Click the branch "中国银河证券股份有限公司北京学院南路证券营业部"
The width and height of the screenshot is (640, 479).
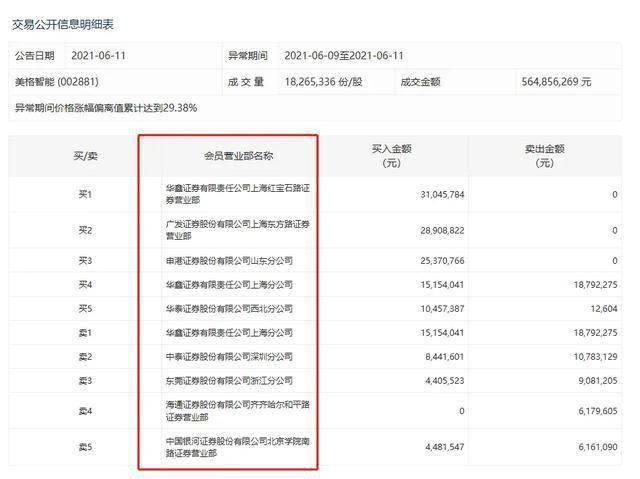(x=238, y=447)
